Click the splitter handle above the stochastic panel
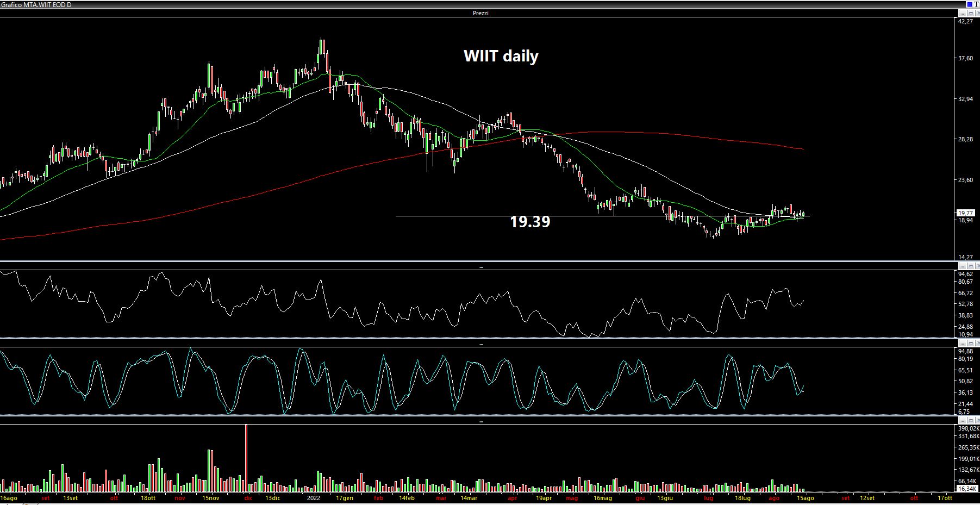 [480, 344]
